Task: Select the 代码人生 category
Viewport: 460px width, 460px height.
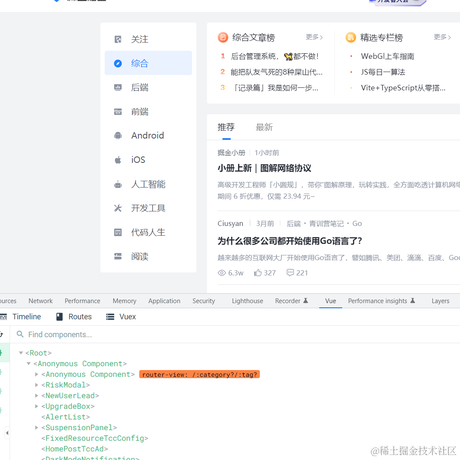Action: pyautogui.click(x=148, y=232)
